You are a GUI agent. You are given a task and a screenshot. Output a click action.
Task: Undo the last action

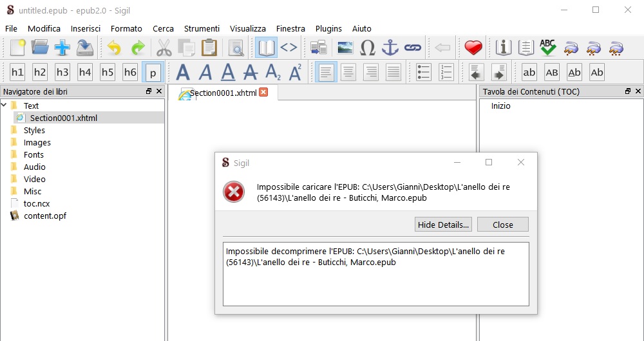114,48
